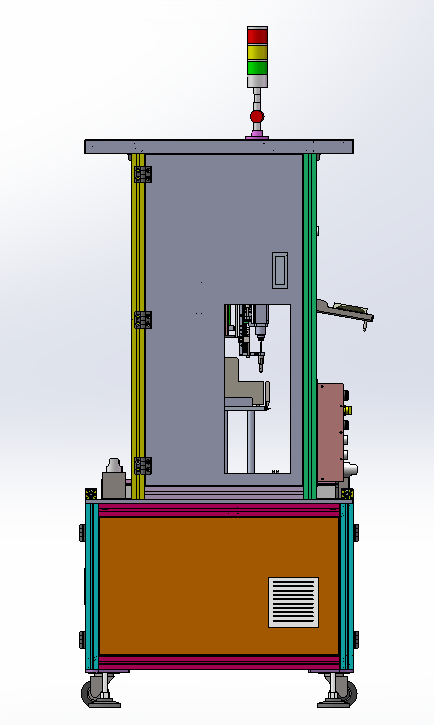Click the recessed door handle on the grey door
Image resolution: width=434 pixels, height=725 pixels.
280,270
